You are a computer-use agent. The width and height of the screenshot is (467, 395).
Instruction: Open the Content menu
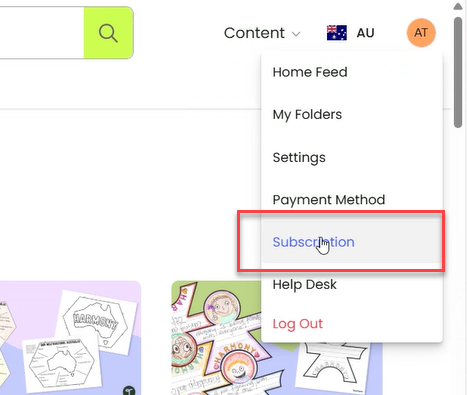(x=262, y=33)
